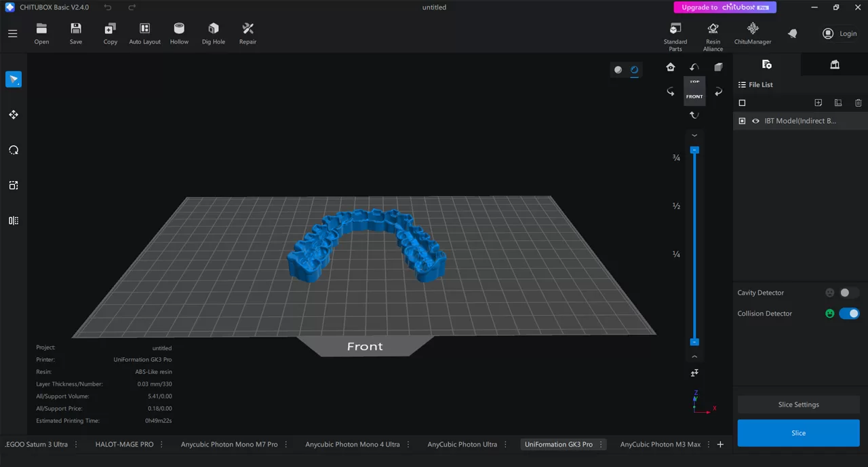Screen dimensions: 868x467
Task: Choose the Mirror tool in left sidebar
Action: click(14, 221)
